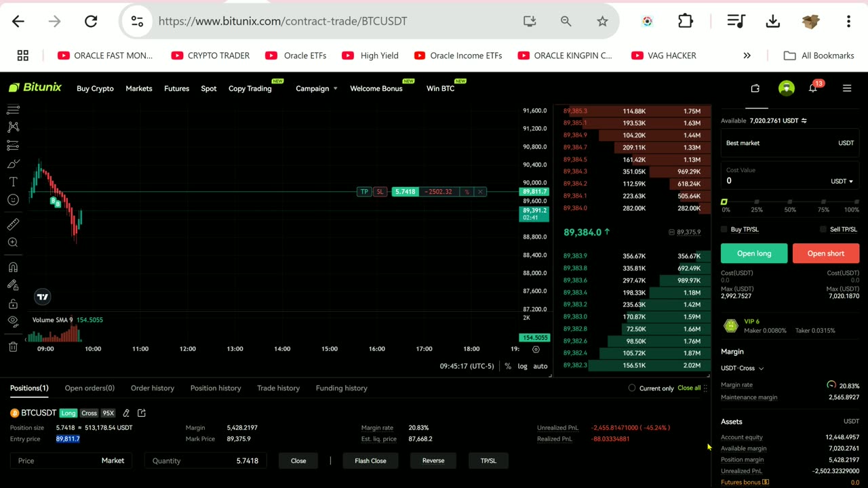Open the emoji sticker tool
Image resolution: width=868 pixels, height=488 pixels.
point(13,200)
